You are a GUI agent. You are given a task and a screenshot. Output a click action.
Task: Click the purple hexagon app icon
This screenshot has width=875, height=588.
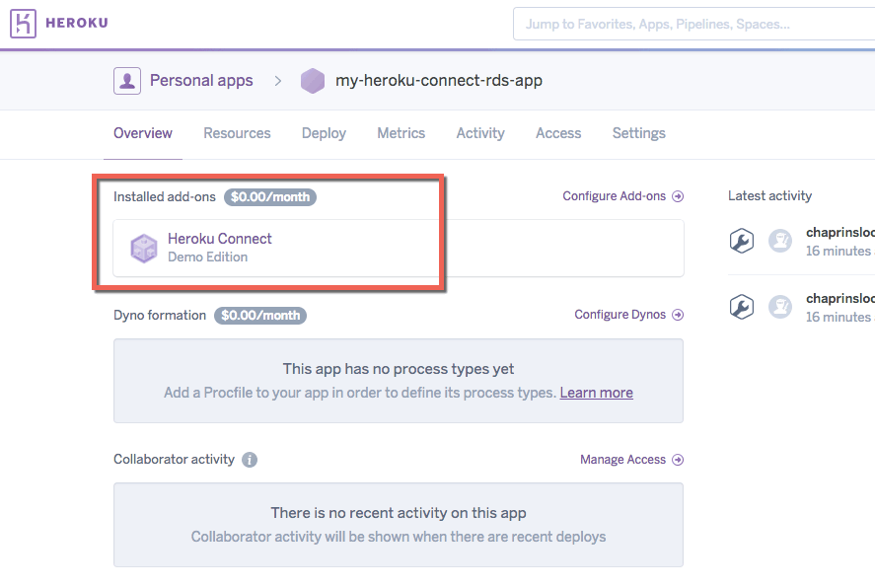pyautogui.click(x=313, y=81)
